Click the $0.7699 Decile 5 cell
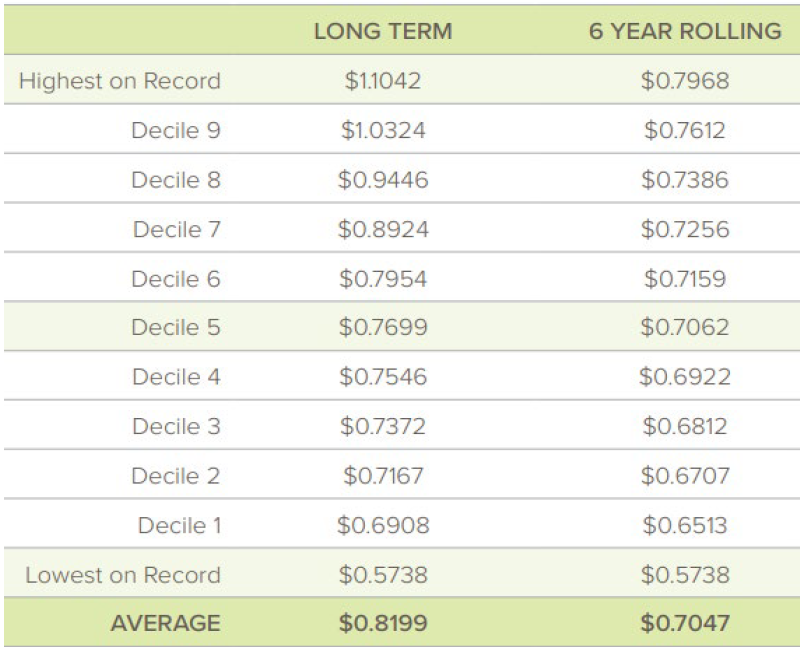This screenshot has height=647, width=801. [383, 327]
